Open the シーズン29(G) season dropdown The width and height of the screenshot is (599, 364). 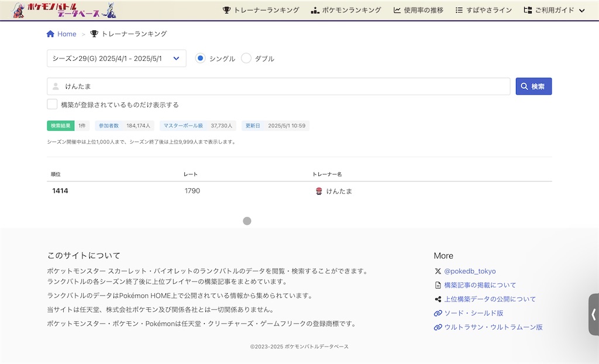(x=116, y=58)
